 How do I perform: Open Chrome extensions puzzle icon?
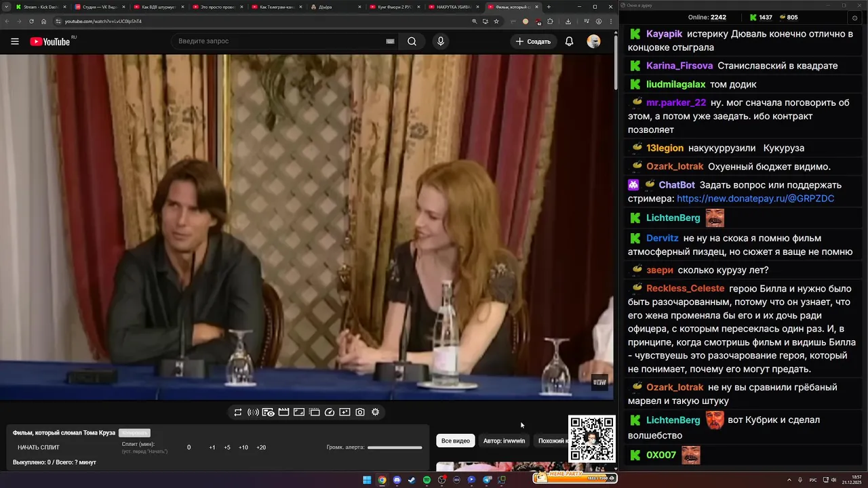click(x=550, y=21)
